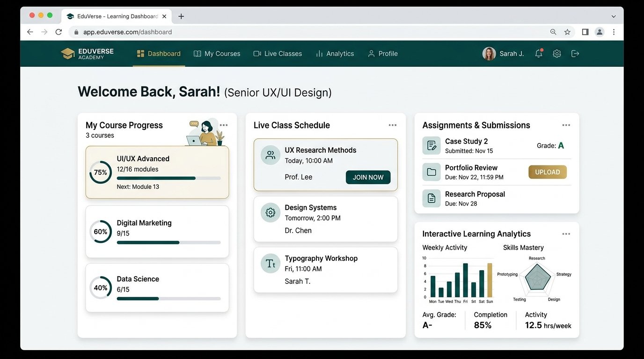
Task: Click the Sunday bar in Weekly Activity
Action: [490, 280]
